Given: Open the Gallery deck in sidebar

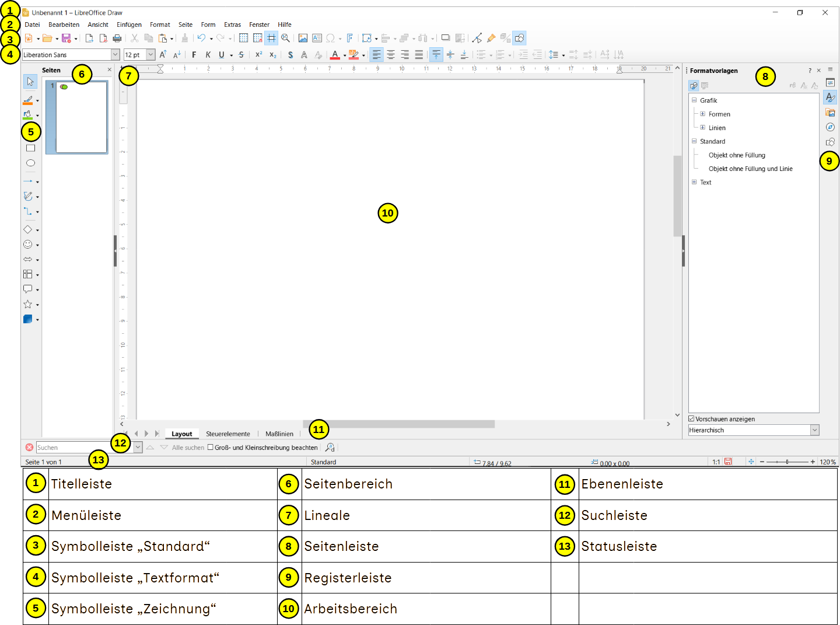Looking at the screenshot, I should (x=830, y=113).
